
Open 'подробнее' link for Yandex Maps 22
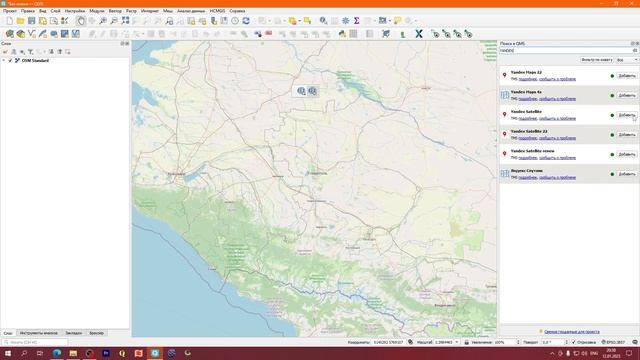point(528,79)
